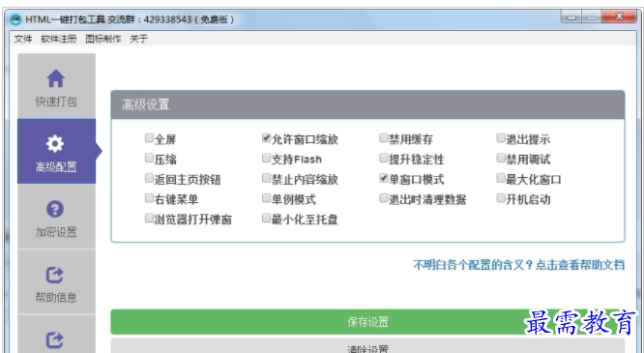
Task: Enable 最小化至托盘 checkbox
Action: pos(267,219)
